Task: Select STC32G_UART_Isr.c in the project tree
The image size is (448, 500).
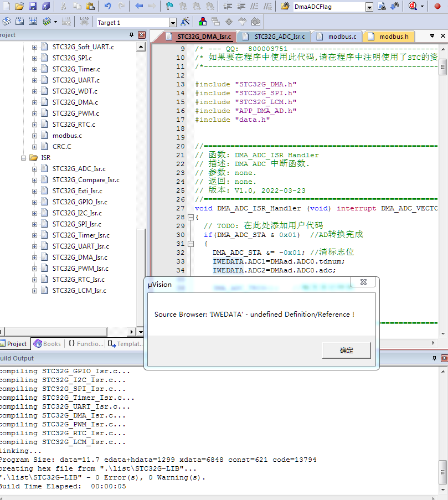Action: [x=80, y=246]
